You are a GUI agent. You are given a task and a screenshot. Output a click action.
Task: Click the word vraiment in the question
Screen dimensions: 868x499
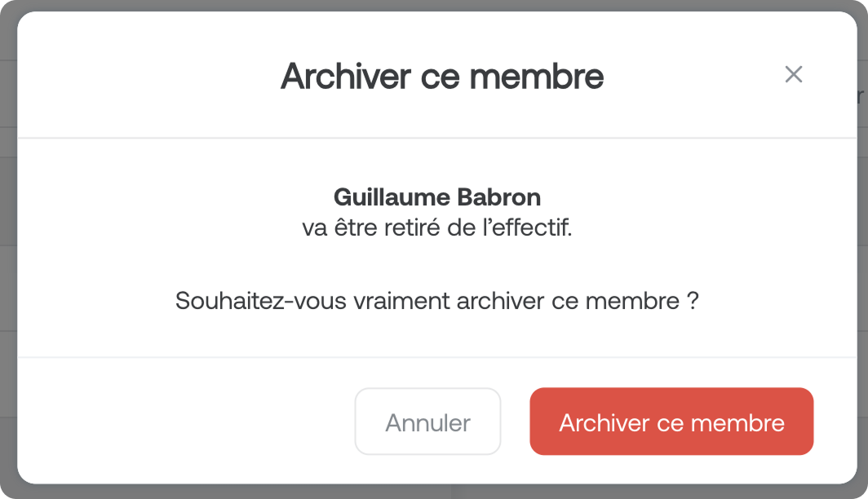coord(402,301)
